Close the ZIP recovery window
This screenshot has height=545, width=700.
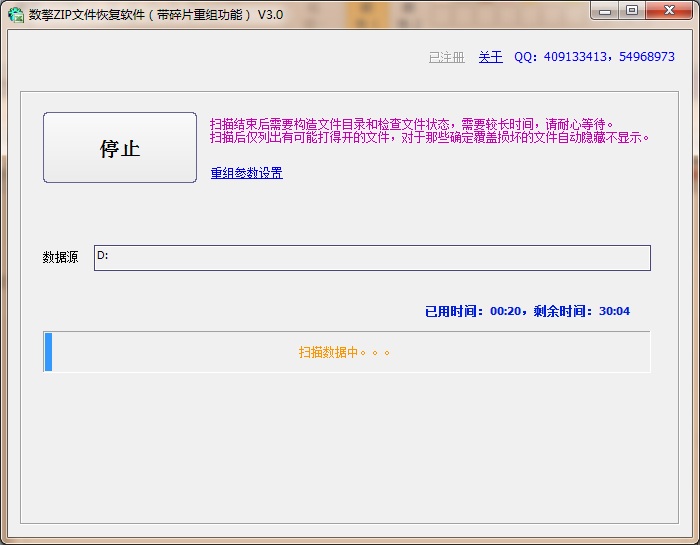pos(669,11)
